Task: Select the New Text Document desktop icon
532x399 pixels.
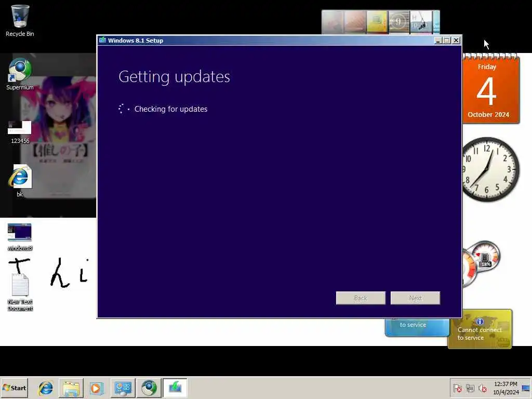Action: pyautogui.click(x=20, y=292)
